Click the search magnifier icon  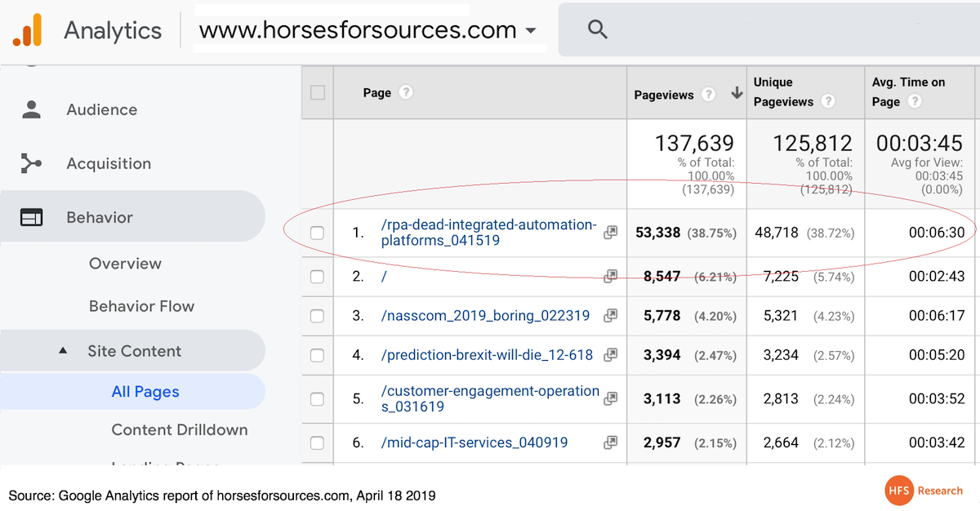pyautogui.click(x=598, y=29)
